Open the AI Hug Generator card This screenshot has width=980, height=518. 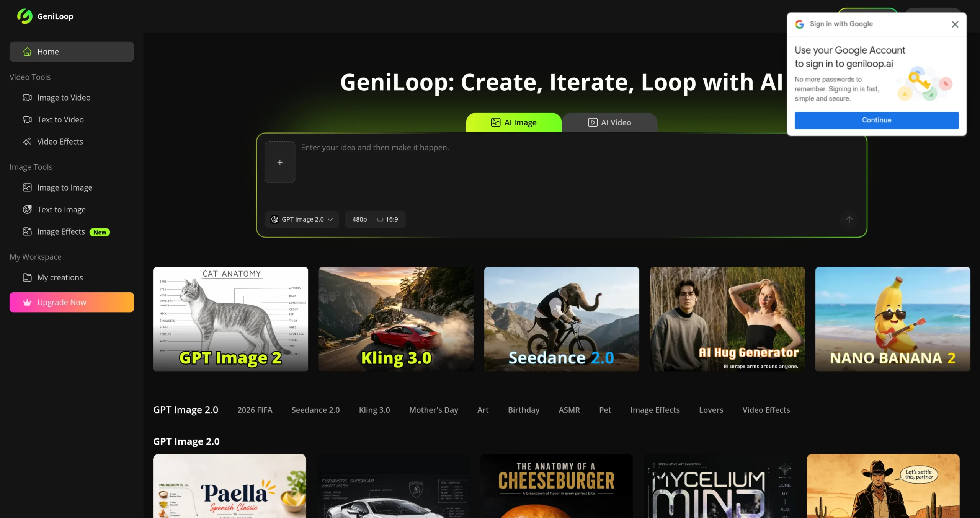727,319
